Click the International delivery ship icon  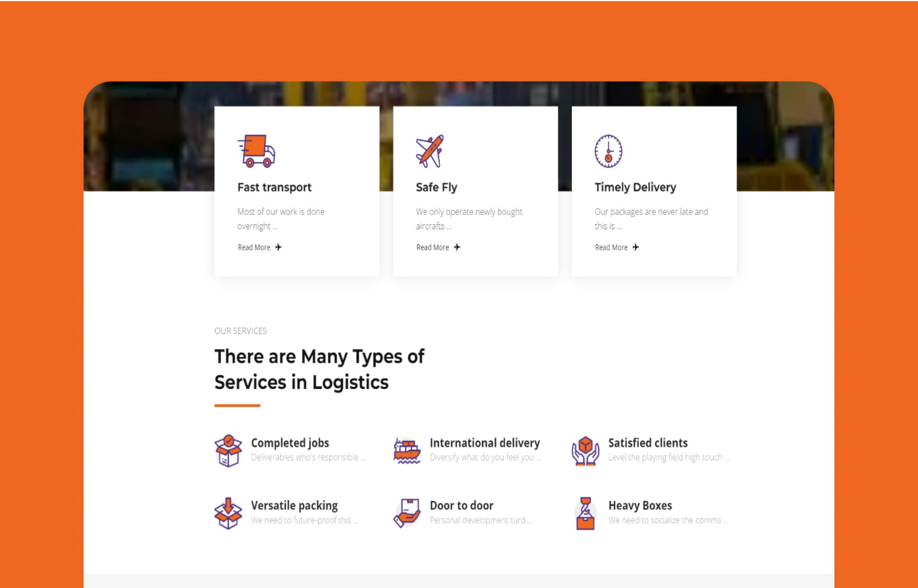407,450
